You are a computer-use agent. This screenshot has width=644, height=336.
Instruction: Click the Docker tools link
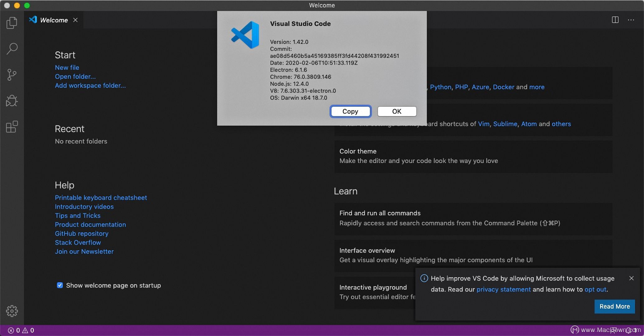pyautogui.click(x=503, y=87)
